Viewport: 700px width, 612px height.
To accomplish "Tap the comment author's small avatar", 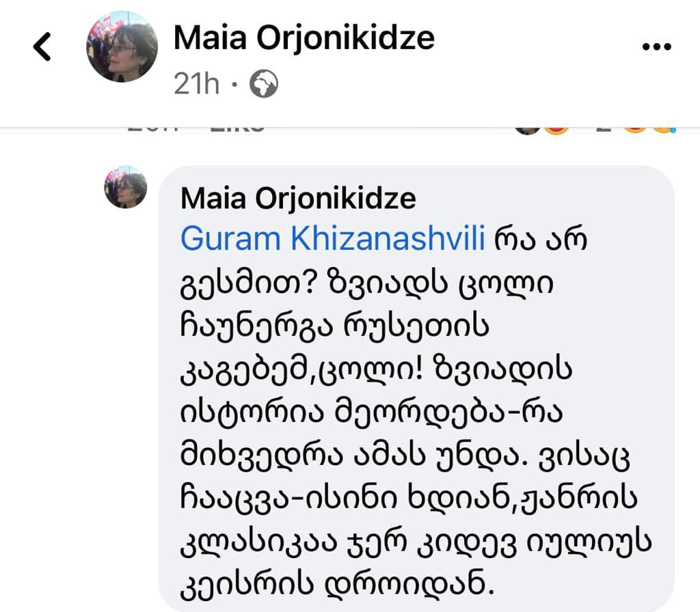I will 126,187.
